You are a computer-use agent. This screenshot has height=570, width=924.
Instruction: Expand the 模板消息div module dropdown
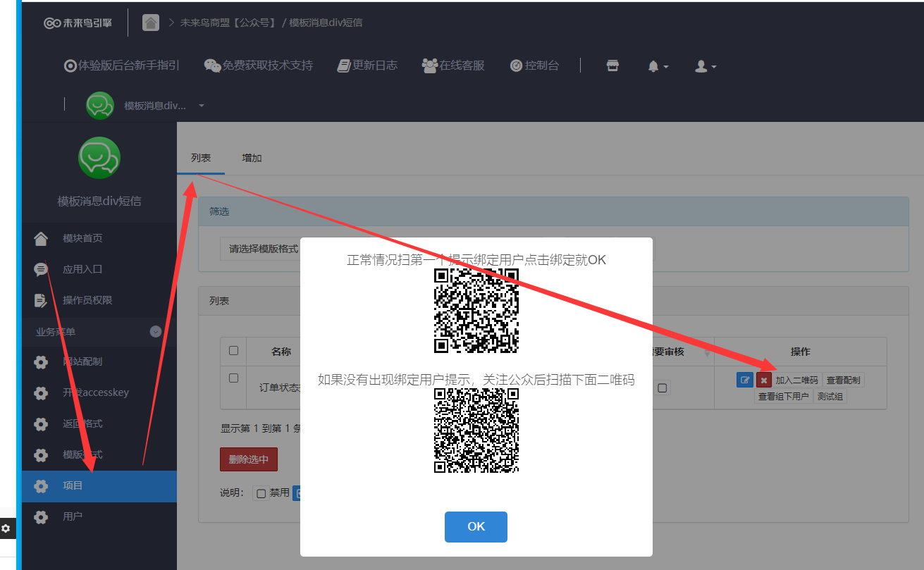click(201, 106)
